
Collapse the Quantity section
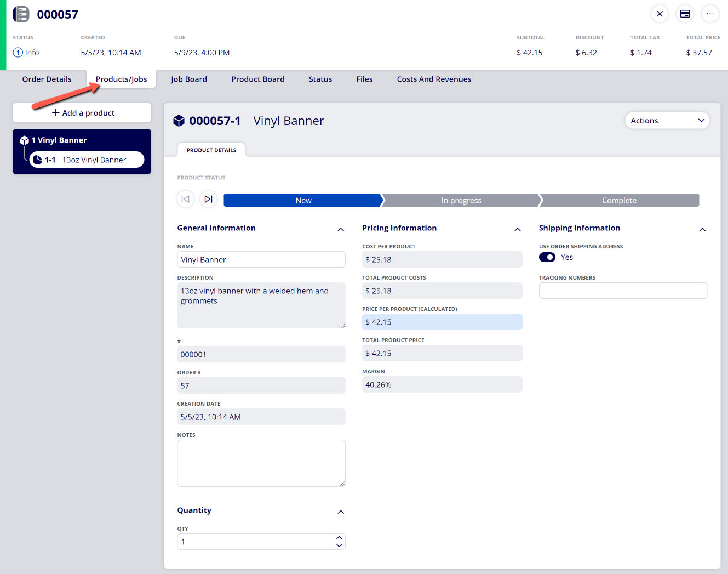pos(341,512)
